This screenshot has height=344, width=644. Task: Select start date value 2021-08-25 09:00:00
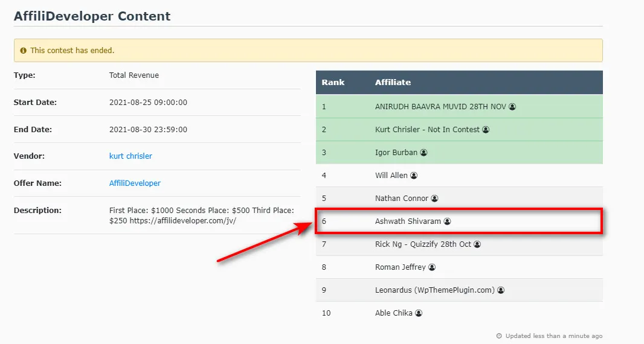point(148,102)
